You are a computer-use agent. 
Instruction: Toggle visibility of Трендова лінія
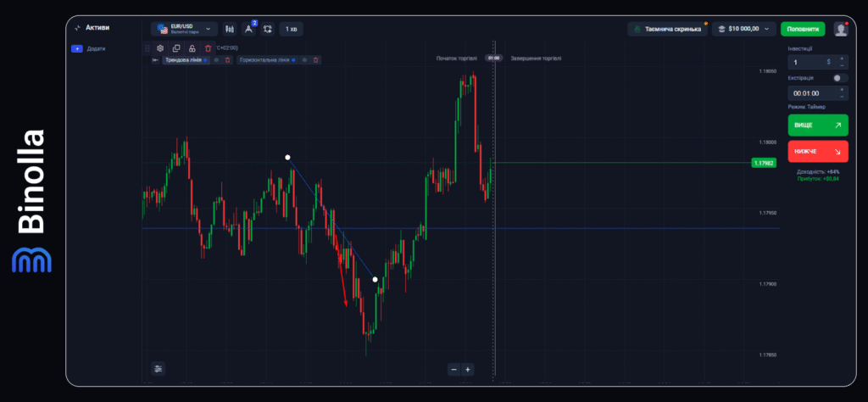(x=217, y=60)
